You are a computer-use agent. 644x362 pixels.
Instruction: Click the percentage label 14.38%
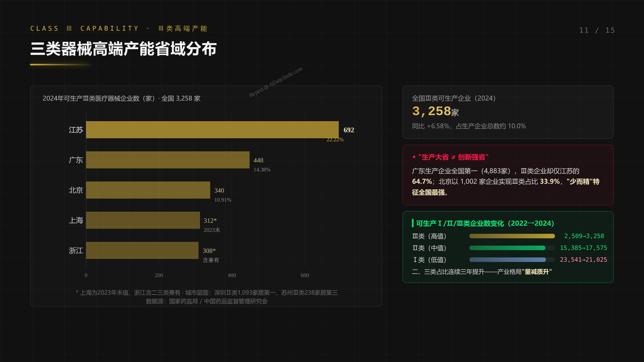(x=262, y=170)
